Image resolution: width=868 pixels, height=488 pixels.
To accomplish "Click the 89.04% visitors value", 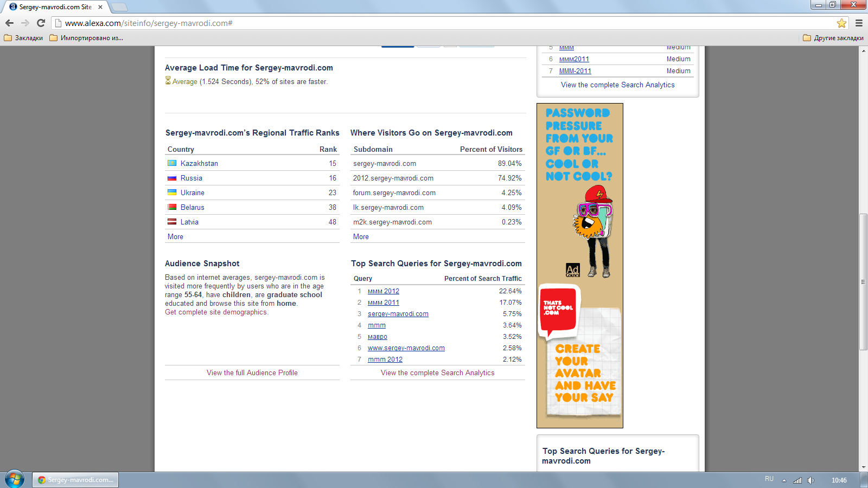I will pyautogui.click(x=510, y=163).
